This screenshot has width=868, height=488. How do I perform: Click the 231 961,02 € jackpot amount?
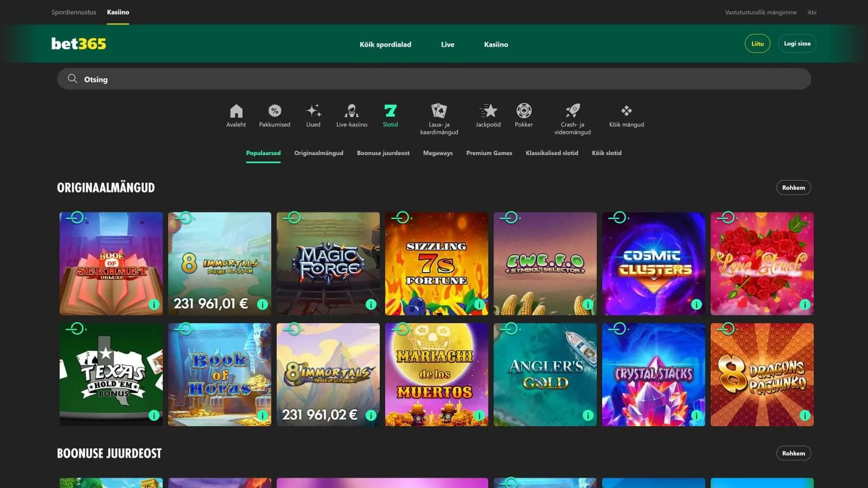[x=320, y=415]
